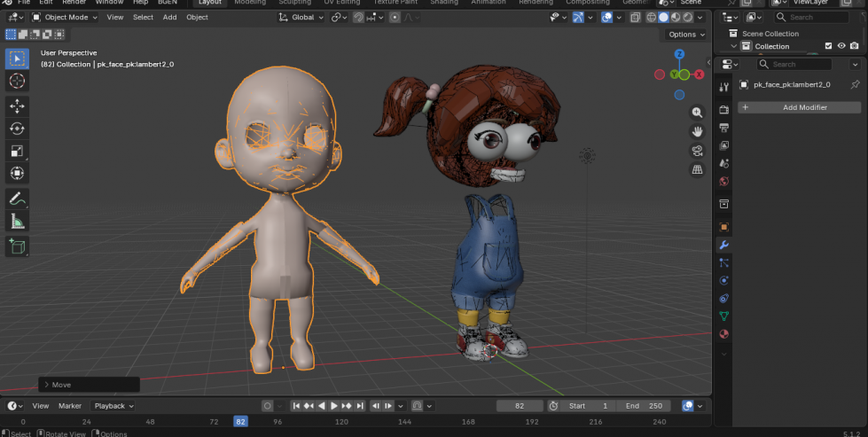Open the World properties tab
This screenshot has height=437, width=868.
724,182
